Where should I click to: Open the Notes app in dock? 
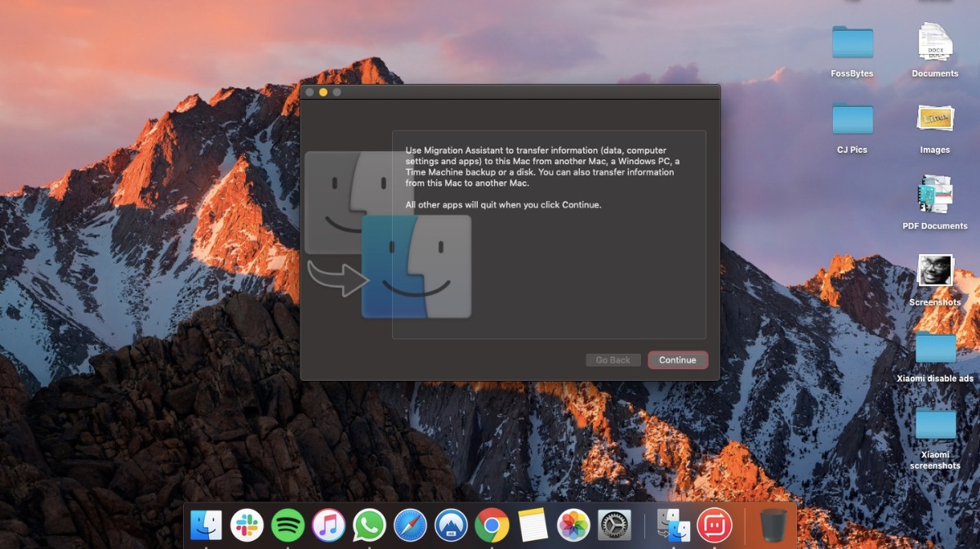click(532, 524)
